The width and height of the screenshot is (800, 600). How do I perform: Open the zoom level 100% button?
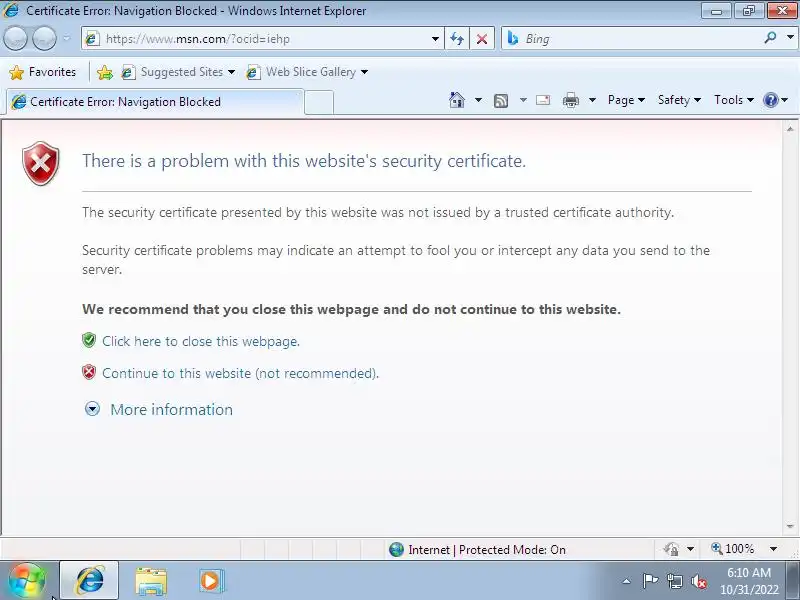733,549
